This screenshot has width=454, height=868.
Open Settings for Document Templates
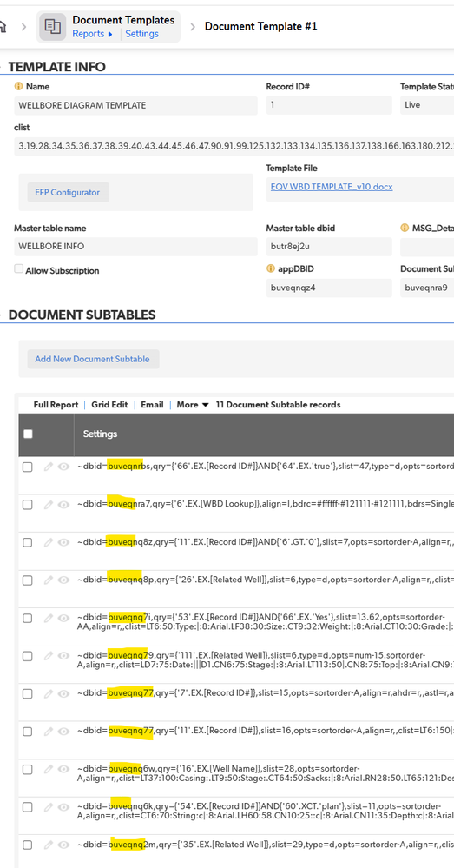point(142,34)
